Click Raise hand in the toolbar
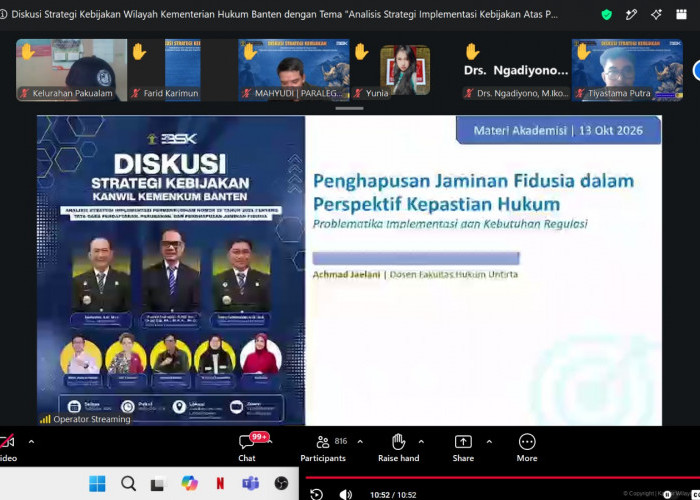This screenshot has height=500, width=700. coord(398,448)
